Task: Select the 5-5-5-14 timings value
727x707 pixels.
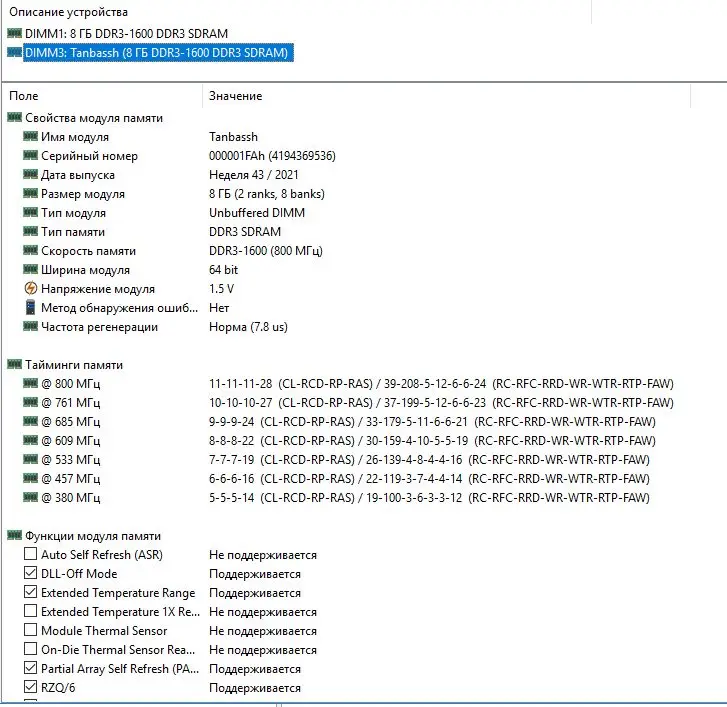Action: click(x=429, y=498)
